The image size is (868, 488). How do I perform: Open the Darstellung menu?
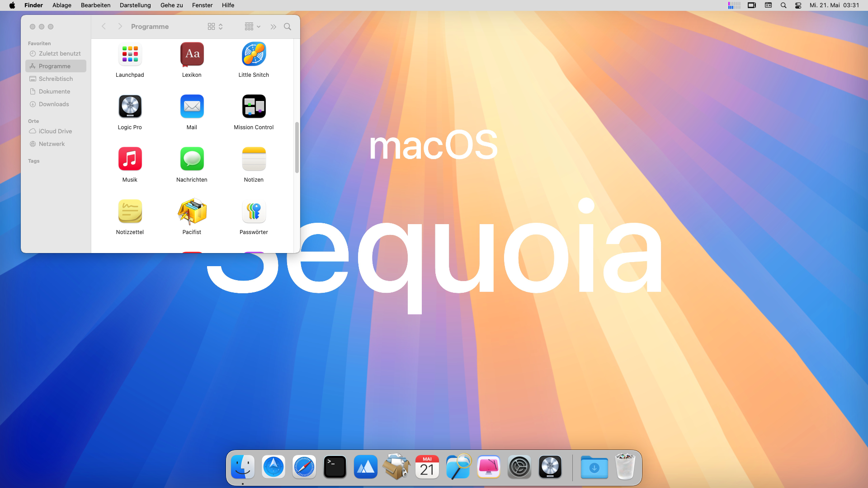click(135, 5)
